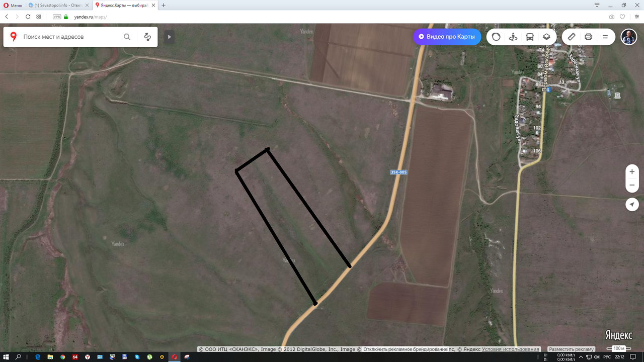Screen dimensions: 644x362
Task: Open your Yandex profile avatar
Action: click(628, 36)
